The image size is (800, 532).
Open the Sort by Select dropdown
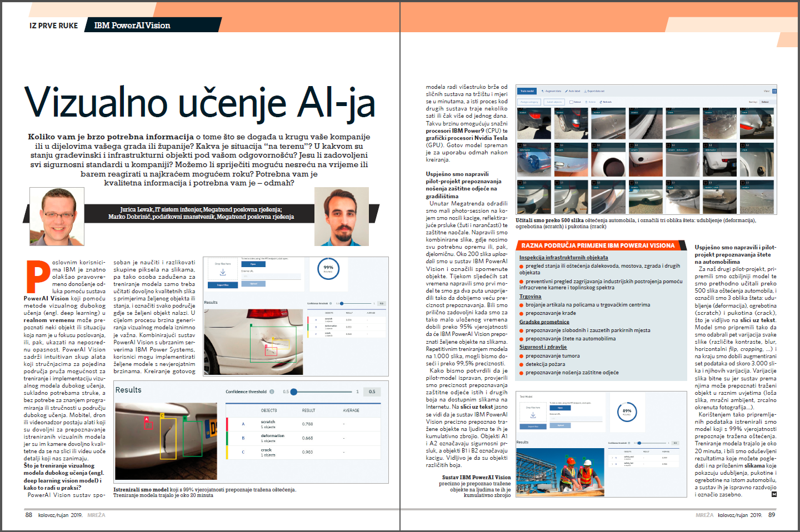click(x=768, y=102)
